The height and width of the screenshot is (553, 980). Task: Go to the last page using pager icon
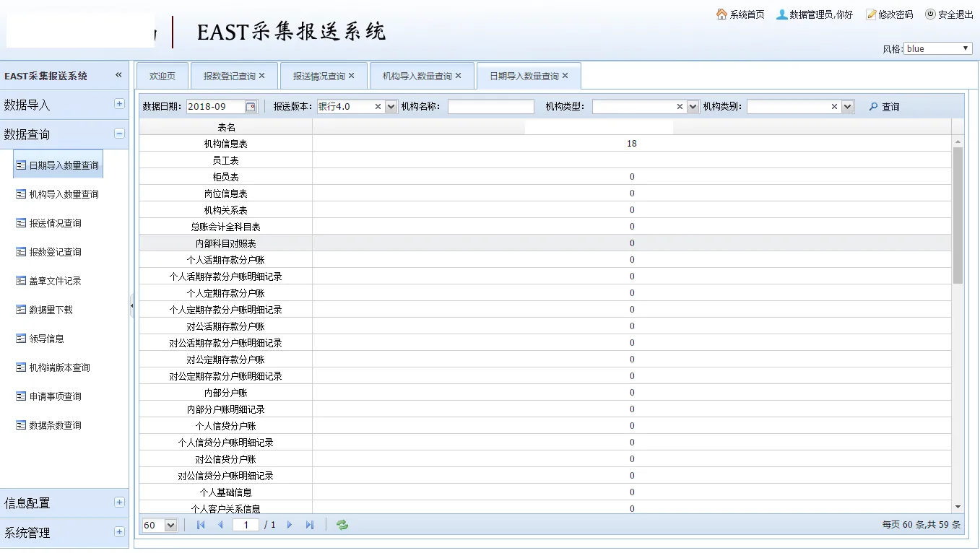point(310,525)
